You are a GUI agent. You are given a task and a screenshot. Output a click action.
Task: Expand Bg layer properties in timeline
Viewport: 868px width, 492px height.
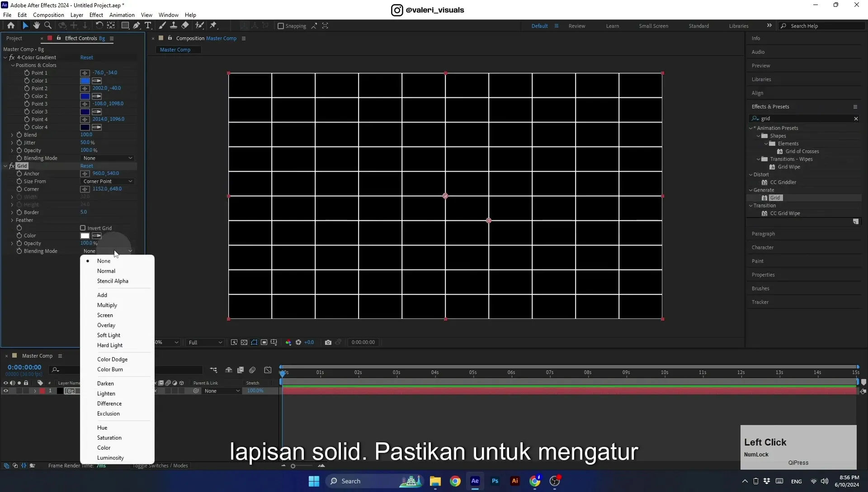pos(35,391)
